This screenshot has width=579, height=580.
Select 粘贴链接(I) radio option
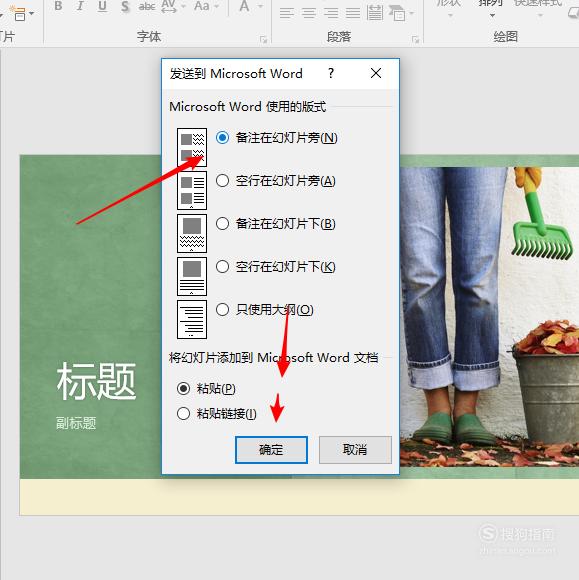(216, 414)
